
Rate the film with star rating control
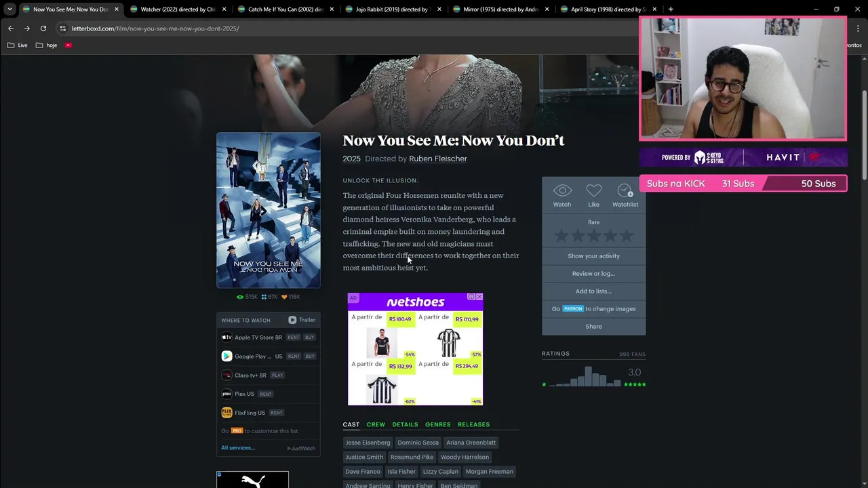point(593,236)
